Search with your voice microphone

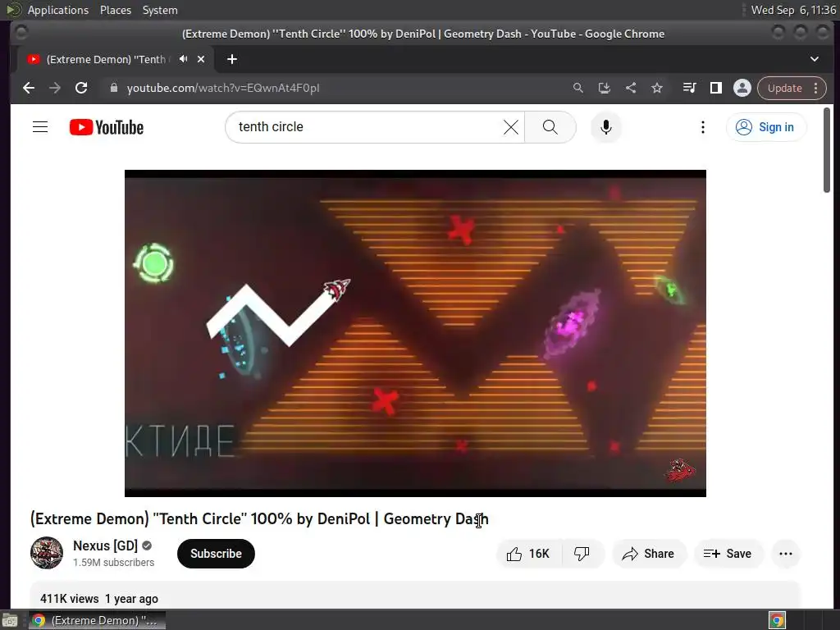point(606,127)
